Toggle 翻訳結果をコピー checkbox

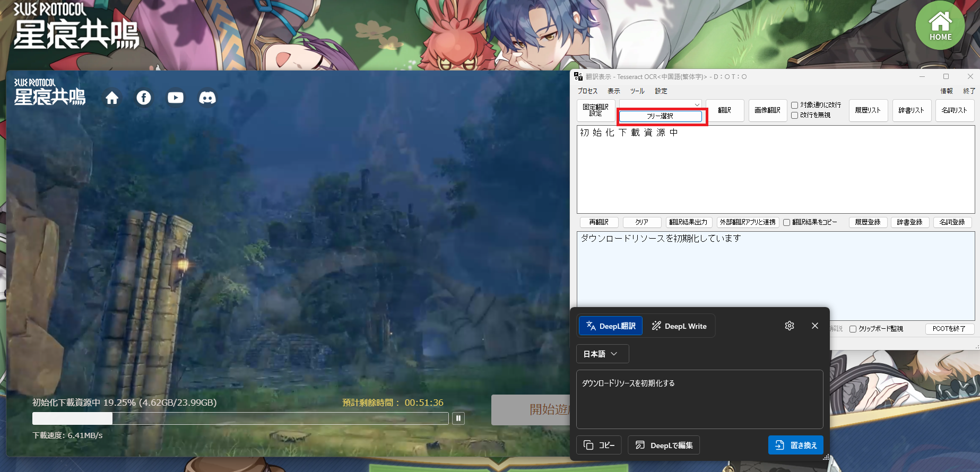pos(787,222)
